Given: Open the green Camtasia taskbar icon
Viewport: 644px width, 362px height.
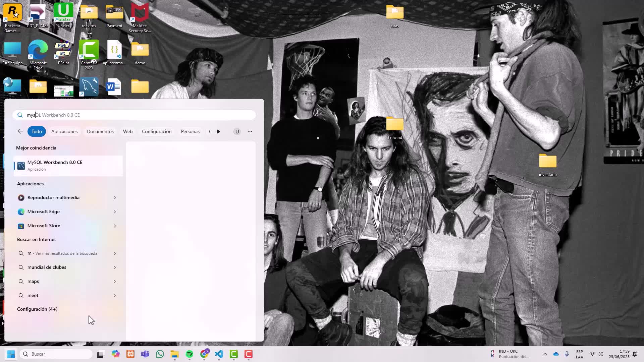Looking at the screenshot, I should 234,354.
